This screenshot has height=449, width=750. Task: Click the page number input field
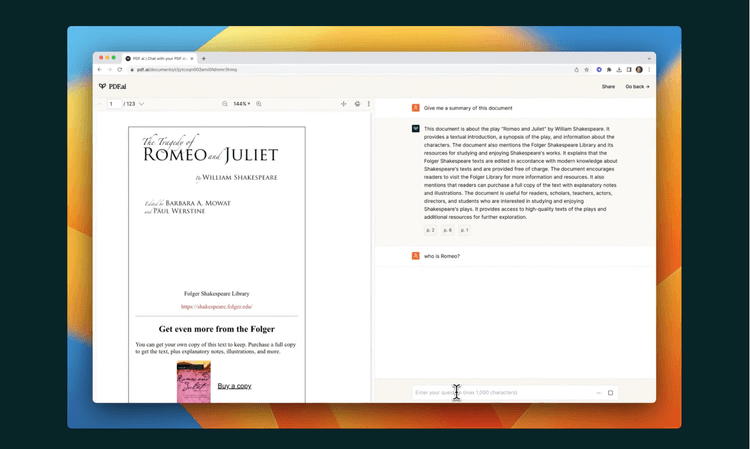[x=114, y=104]
